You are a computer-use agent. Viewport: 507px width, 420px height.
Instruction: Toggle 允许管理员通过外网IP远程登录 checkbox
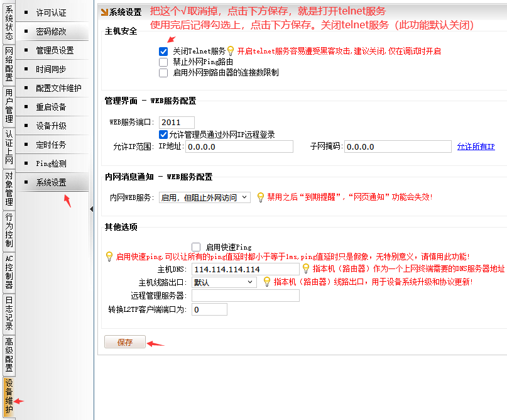[x=163, y=135]
